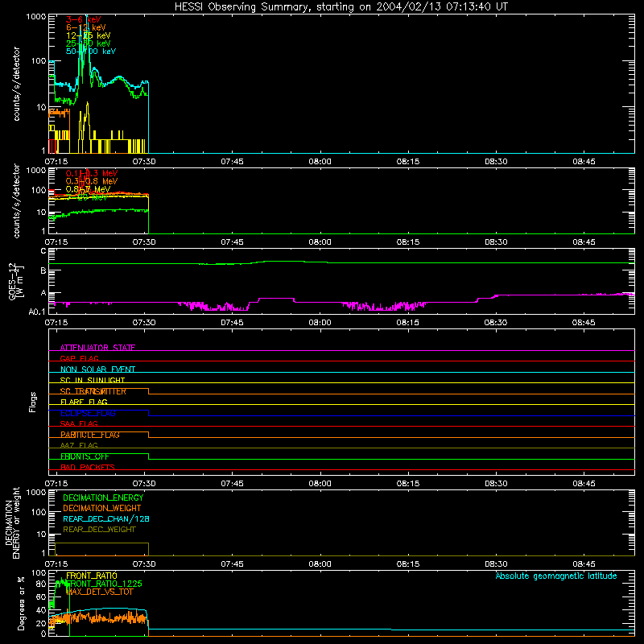This screenshot has width=644, height=644.
Task: Click the MAX_DET_VS_TOT legend label
Action: pyautogui.click(x=99, y=592)
